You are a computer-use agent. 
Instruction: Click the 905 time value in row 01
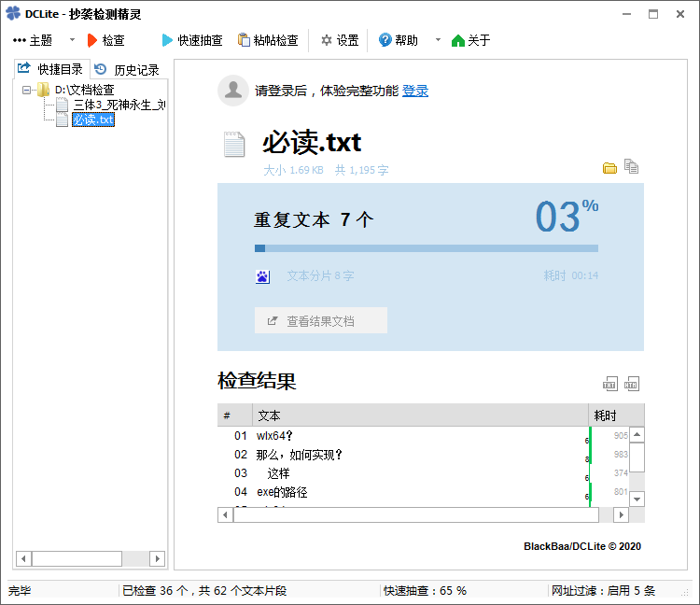coord(621,435)
